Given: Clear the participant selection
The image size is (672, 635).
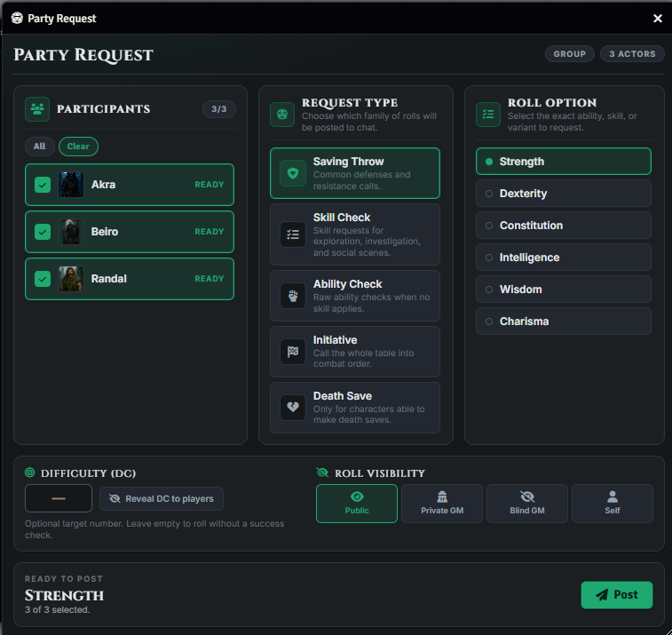Looking at the screenshot, I should point(78,147).
